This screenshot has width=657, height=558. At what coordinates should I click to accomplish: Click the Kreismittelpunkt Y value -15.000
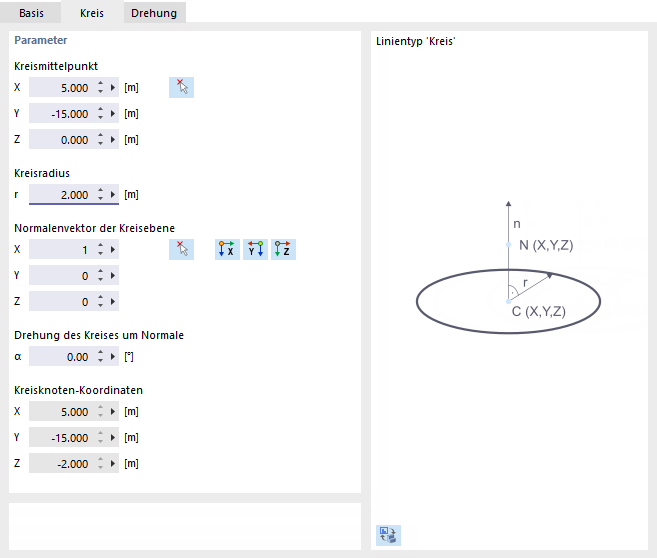coord(70,114)
